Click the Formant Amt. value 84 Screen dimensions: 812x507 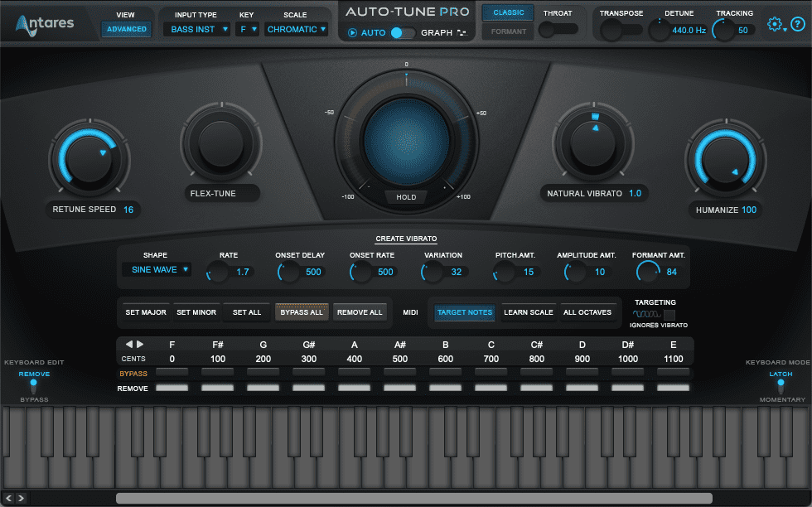point(672,272)
